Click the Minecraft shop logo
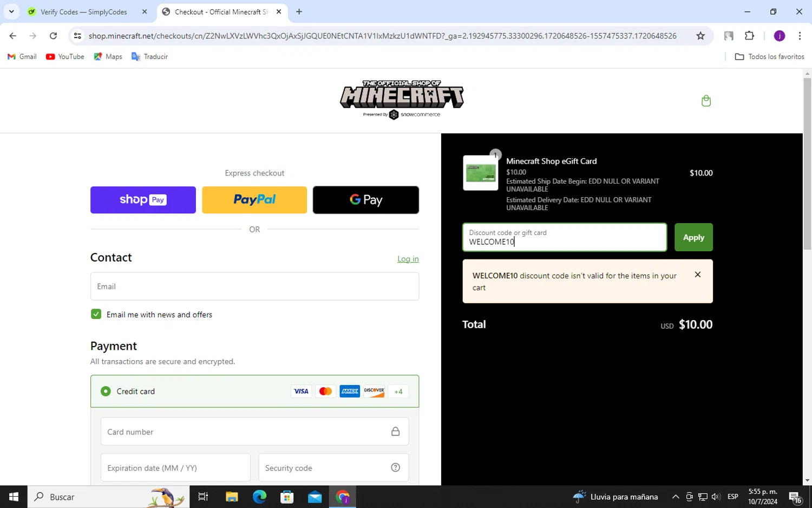Screen dimensions: 812x508 pyautogui.click(x=402, y=100)
